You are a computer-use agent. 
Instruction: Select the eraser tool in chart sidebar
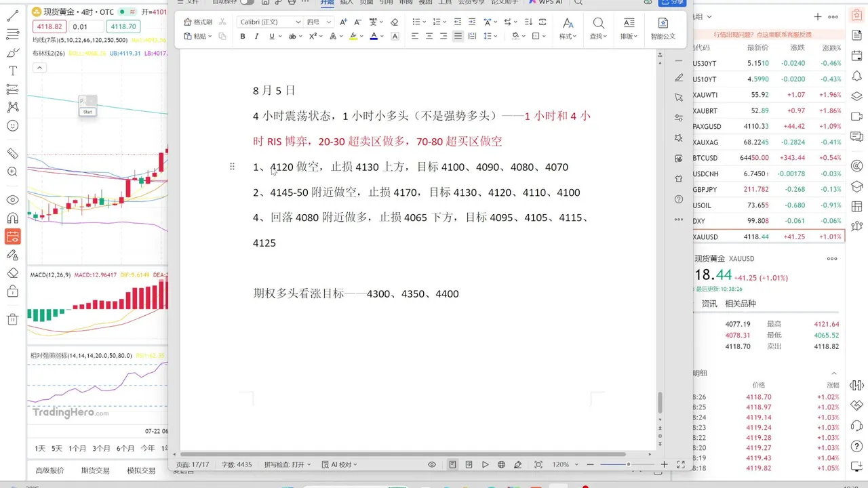[12, 273]
